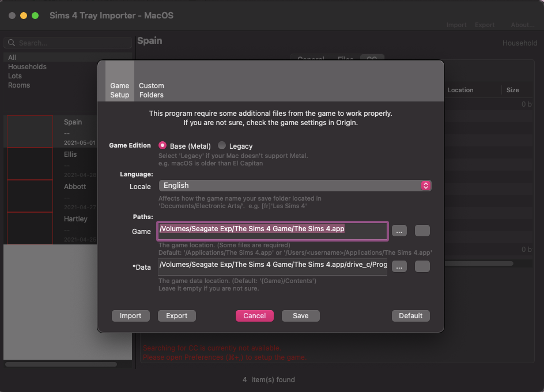Switch to the Custom Folders tab

click(151, 90)
